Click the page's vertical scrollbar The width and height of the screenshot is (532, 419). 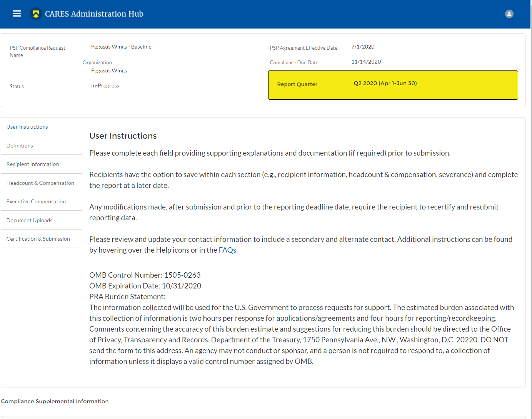pyautogui.click(x=531, y=193)
